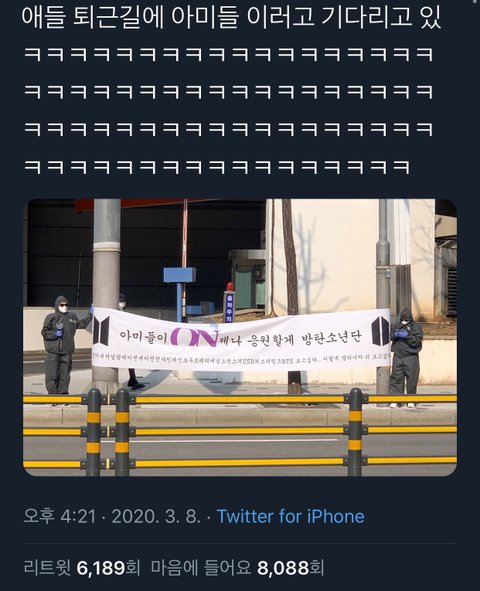480x591 pixels.
Task: Click the 아미들이 text on the banner
Action: 143,335
